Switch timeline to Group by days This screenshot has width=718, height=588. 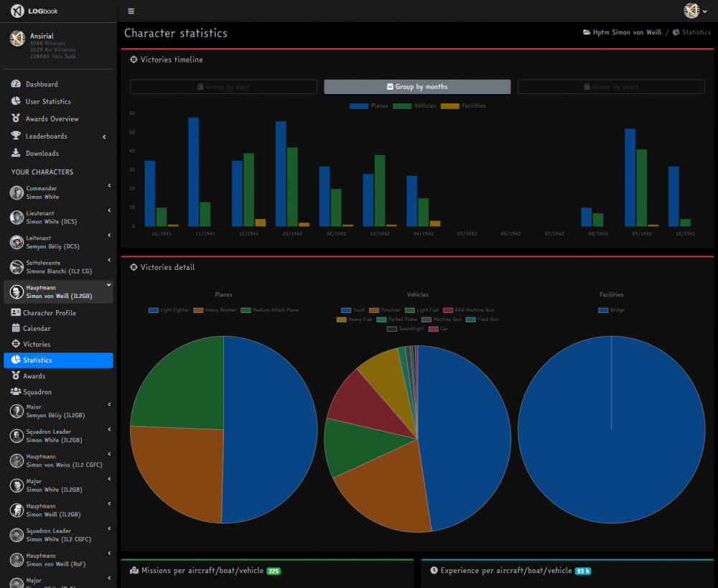pos(223,86)
